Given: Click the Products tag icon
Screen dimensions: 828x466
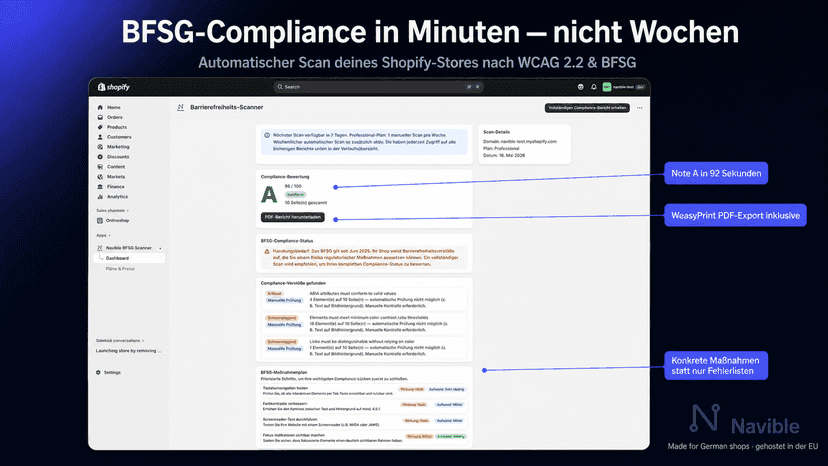Looking at the screenshot, I should pos(100,127).
